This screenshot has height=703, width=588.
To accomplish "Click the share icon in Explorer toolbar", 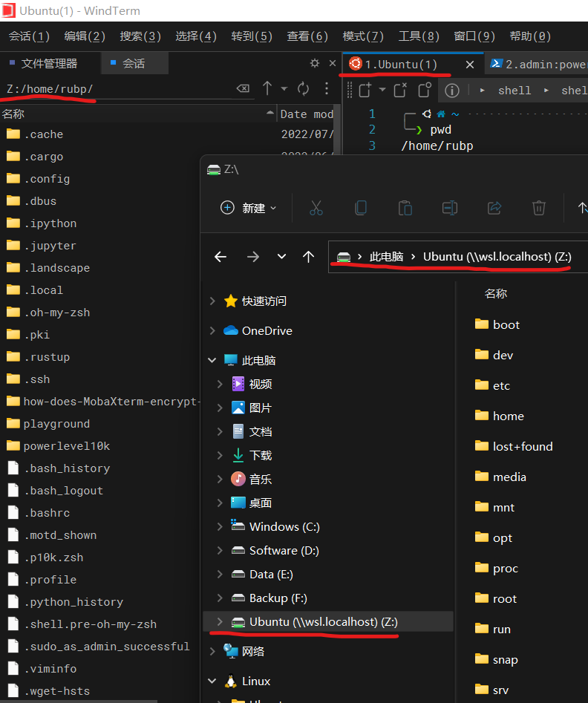I will click(x=494, y=208).
